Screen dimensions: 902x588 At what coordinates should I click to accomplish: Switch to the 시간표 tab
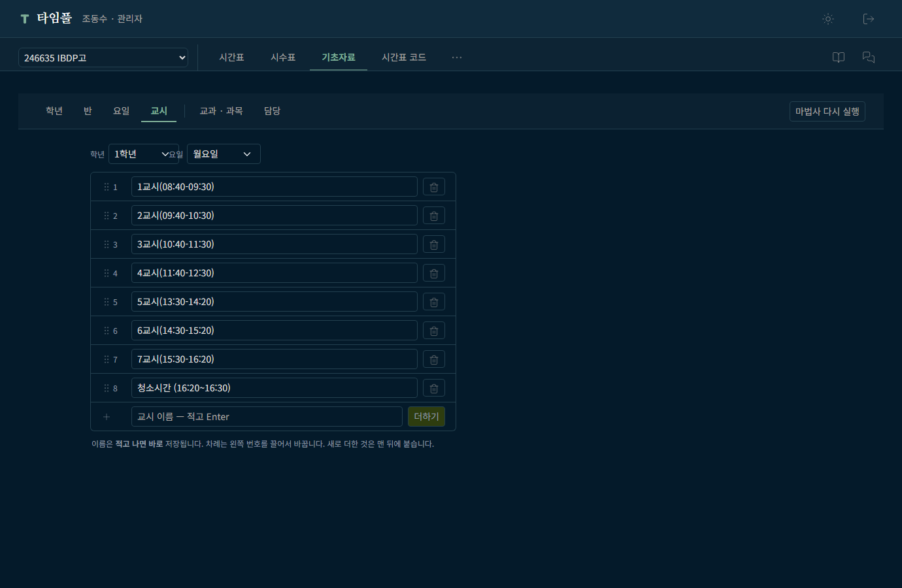point(231,57)
